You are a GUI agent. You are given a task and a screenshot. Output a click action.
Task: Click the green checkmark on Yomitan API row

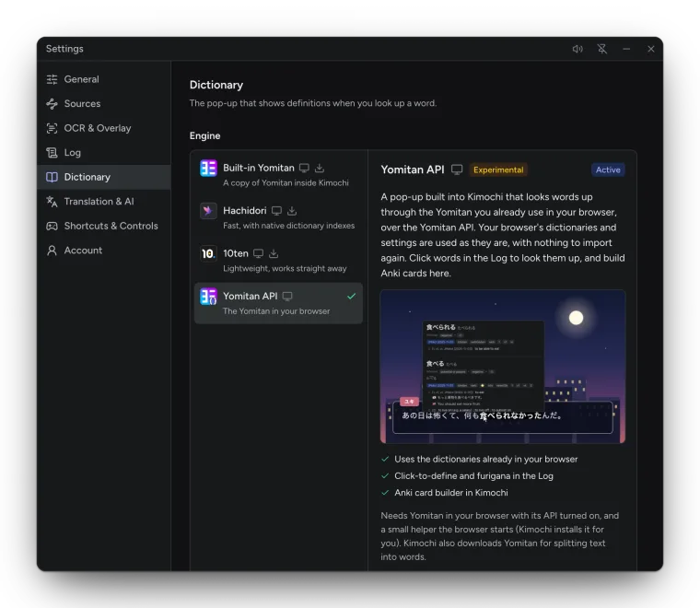351,296
